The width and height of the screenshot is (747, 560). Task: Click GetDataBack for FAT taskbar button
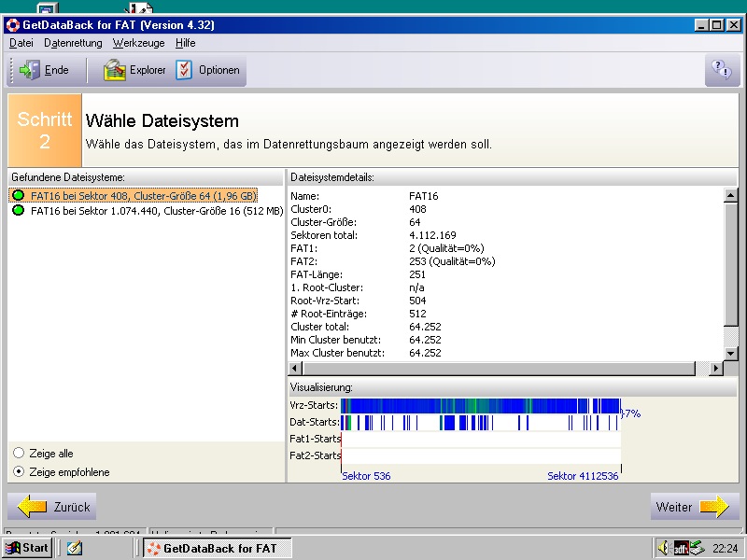(218, 548)
